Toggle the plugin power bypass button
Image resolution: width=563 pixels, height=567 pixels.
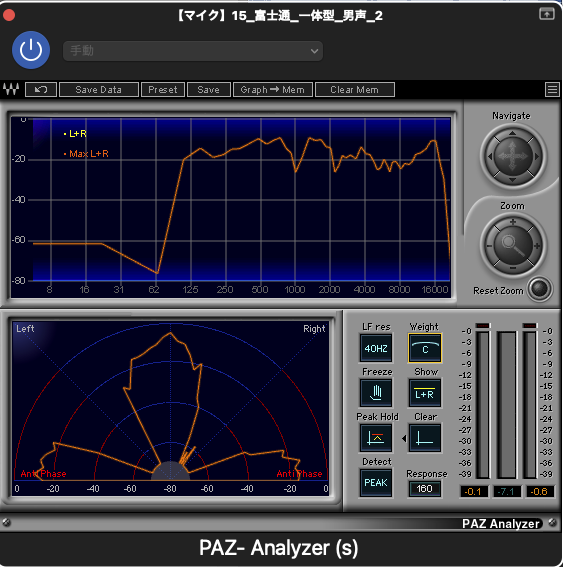pos(31,50)
